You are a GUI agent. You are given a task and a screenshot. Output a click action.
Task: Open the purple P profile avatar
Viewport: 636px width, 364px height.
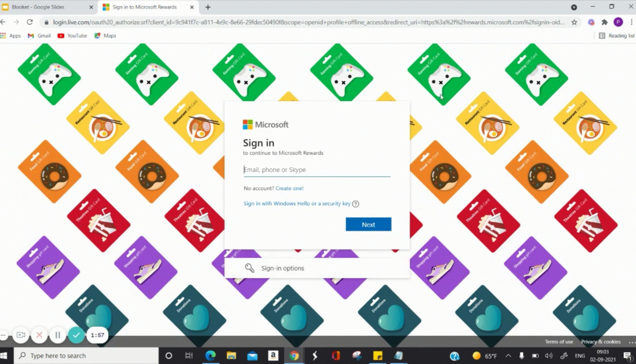click(618, 22)
